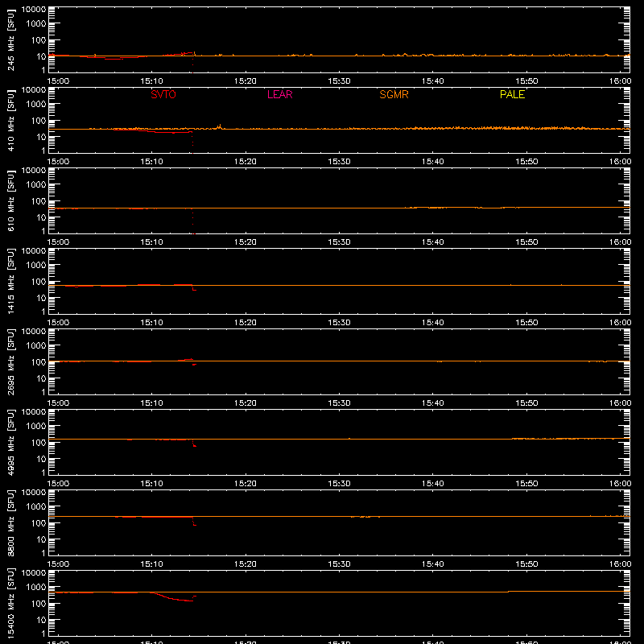Screen dimensions: 644x644
Task: Pick 15:40 under the 610 MHz panel
Action: click(433, 242)
